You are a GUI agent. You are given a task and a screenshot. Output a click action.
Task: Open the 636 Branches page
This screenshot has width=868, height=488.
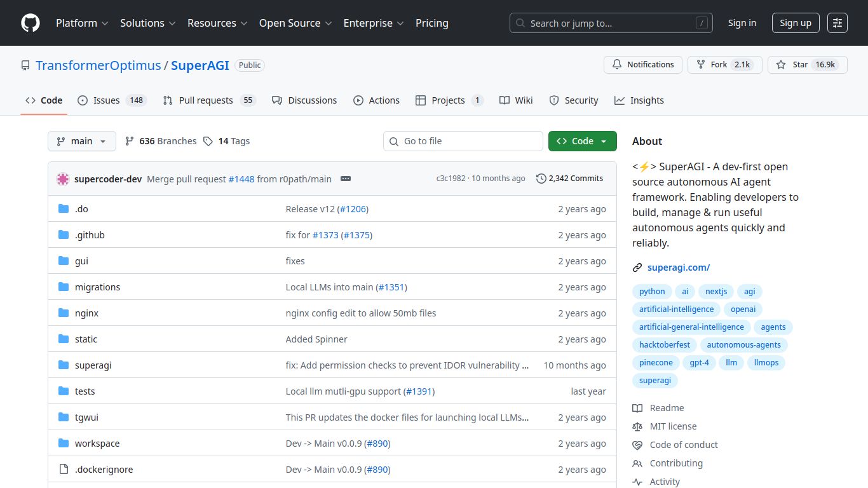[x=161, y=141]
